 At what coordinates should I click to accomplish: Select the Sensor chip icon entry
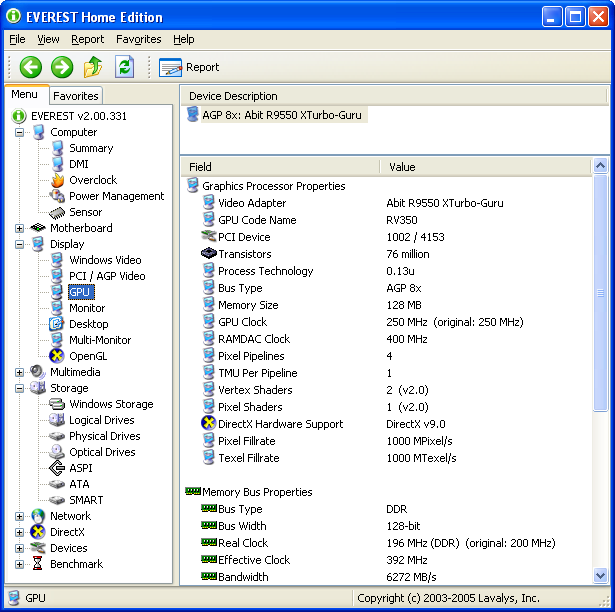(57, 212)
